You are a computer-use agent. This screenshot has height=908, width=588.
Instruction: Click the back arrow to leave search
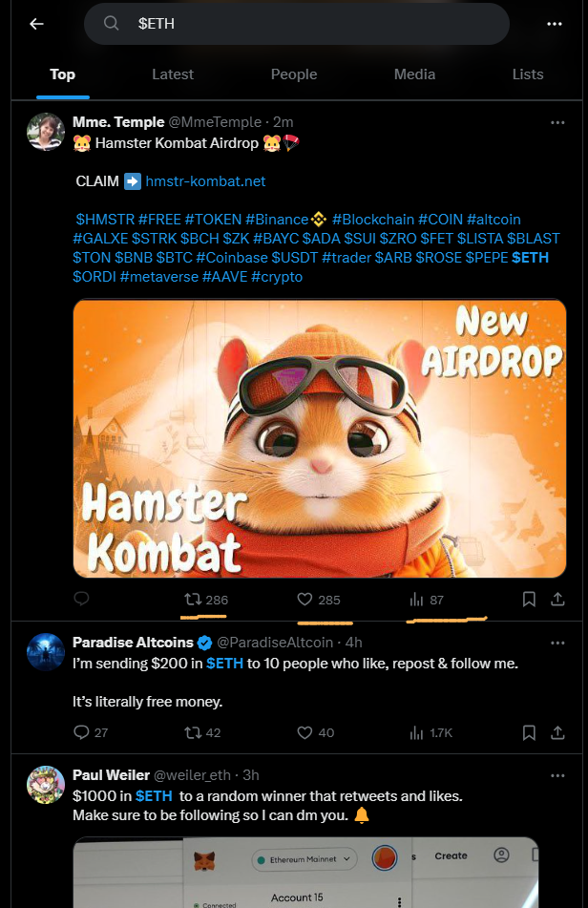[x=36, y=23]
